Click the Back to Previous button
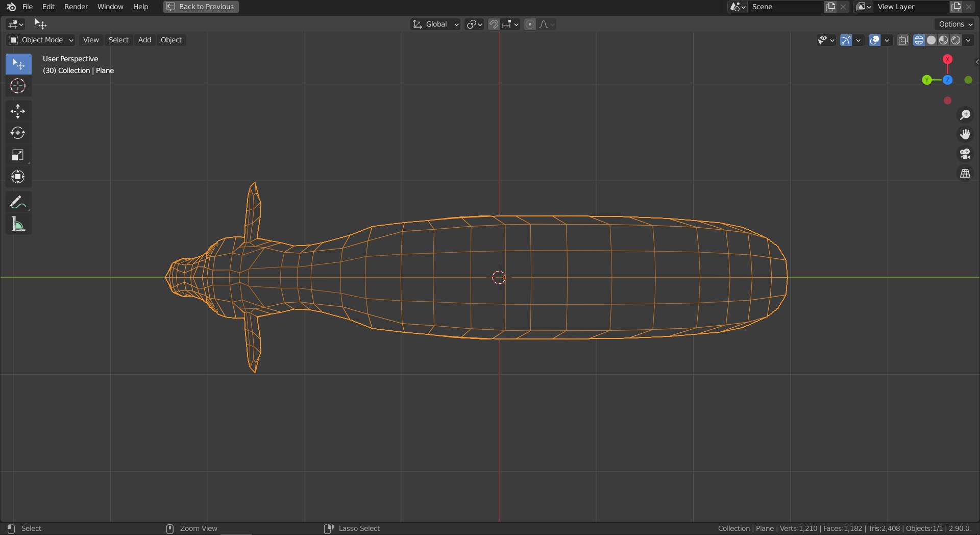Screen dimensions: 980x535 pyautogui.click(x=201, y=7)
